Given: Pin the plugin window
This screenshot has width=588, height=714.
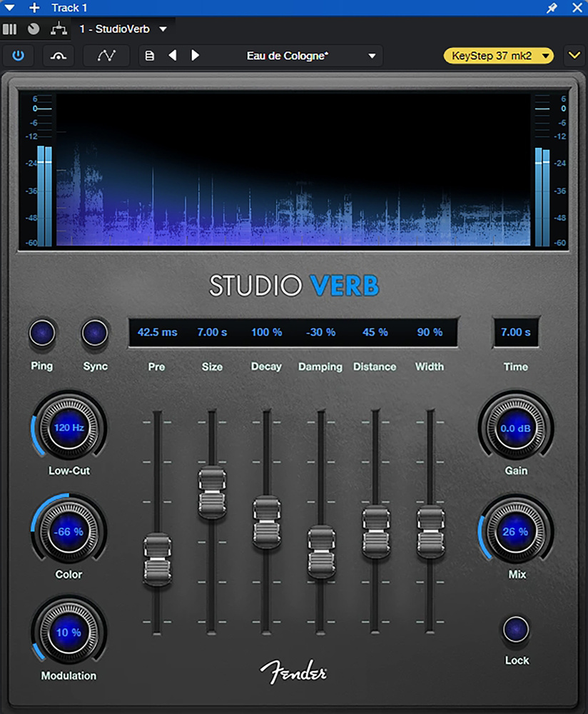Looking at the screenshot, I should [x=552, y=8].
